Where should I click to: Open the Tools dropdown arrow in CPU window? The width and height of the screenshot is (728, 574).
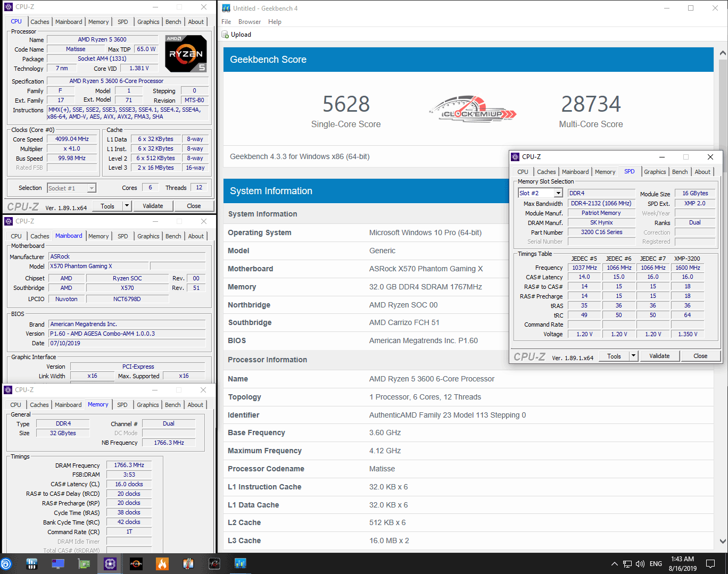click(x=127, y=206)
